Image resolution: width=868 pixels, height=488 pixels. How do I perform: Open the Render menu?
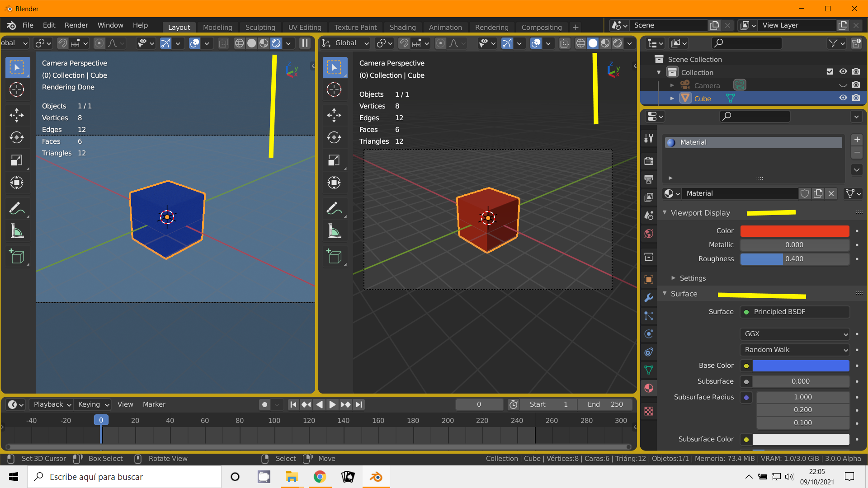pos(76,25)
